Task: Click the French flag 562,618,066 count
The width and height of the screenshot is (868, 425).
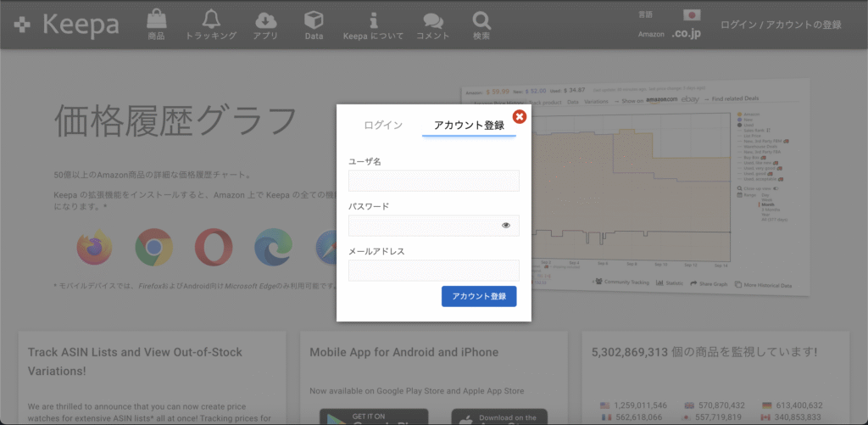Action: [633, 417]
